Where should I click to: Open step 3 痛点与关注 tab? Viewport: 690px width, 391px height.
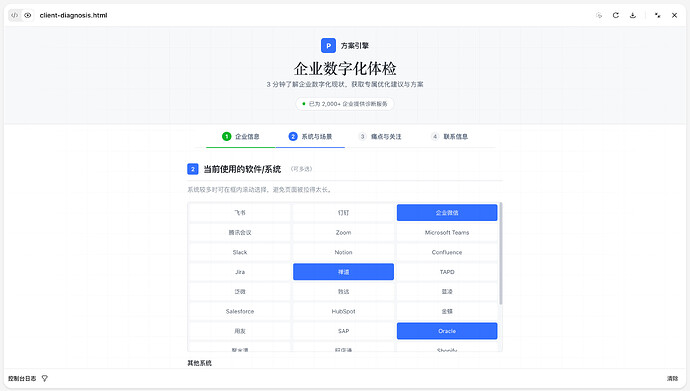[x=380, y=137]
